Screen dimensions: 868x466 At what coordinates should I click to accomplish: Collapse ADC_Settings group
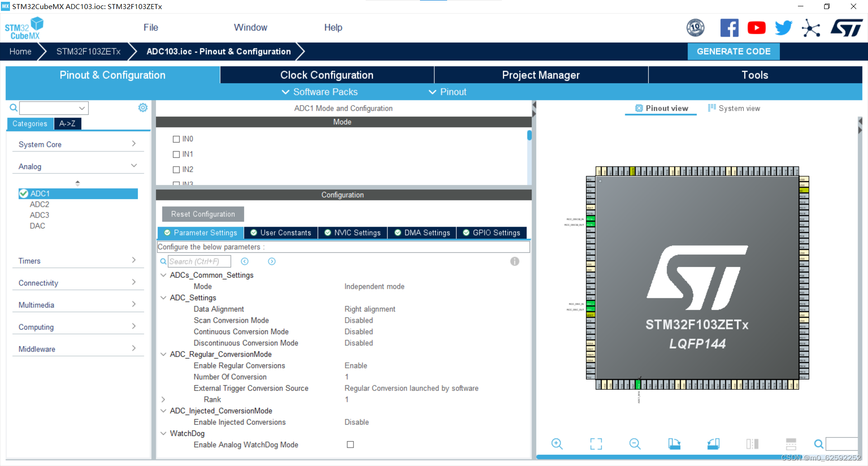click(163, 298)
